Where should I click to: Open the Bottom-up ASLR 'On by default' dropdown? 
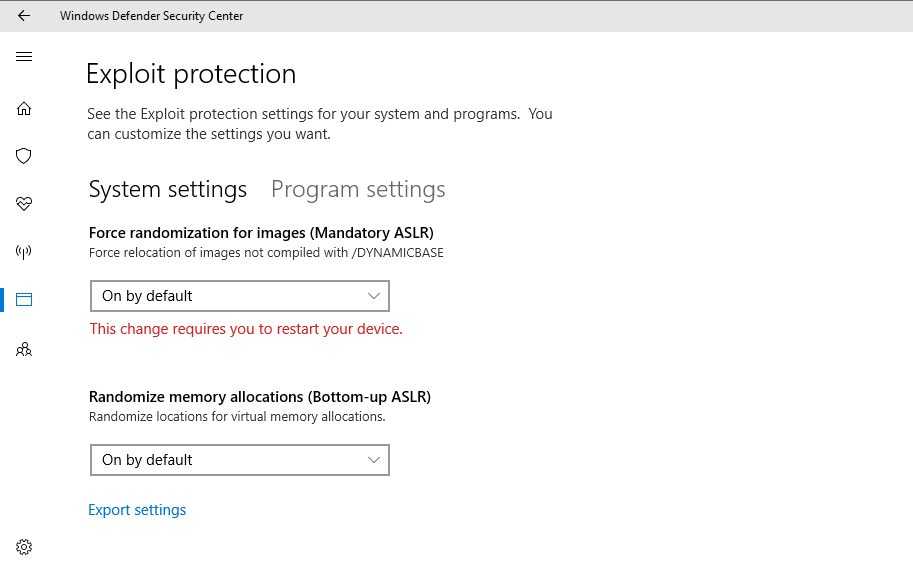(x=240, y=460)
